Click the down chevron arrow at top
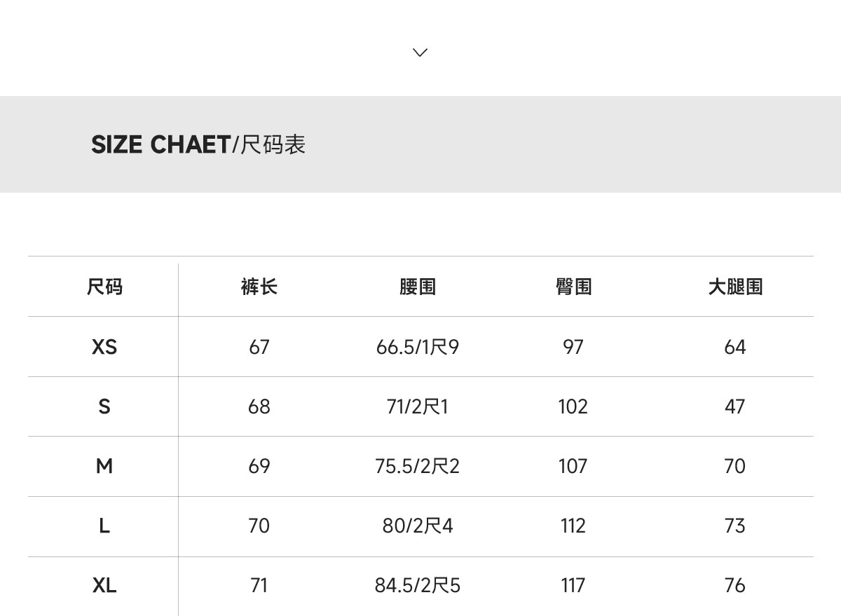Image resolution: width=841 pixels, height=616 pixels. (x=420, y=53)
